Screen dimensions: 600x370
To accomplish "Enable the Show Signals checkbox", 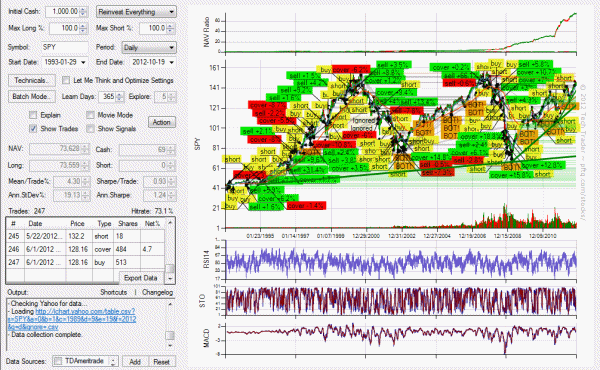I will click(90, 129).
